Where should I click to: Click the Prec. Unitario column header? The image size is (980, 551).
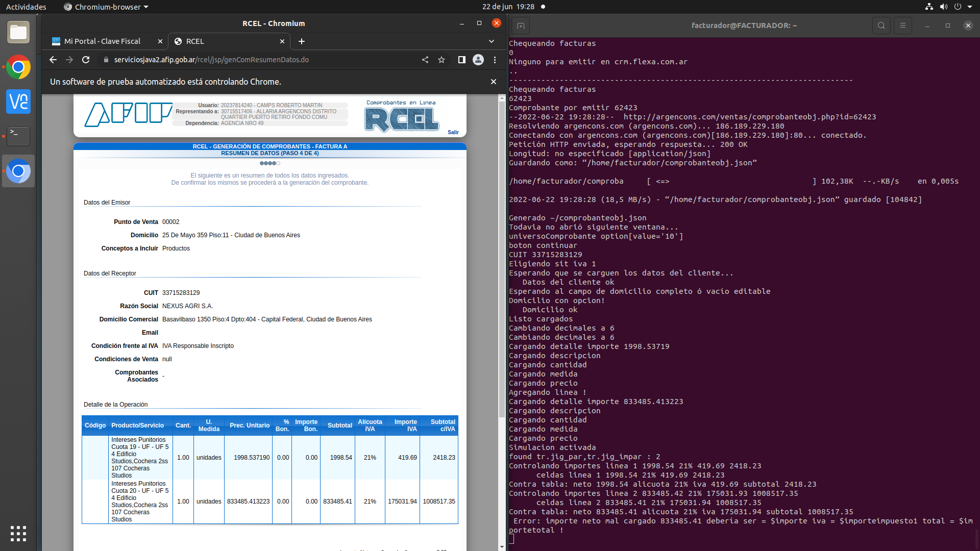(x=250, y=425)
